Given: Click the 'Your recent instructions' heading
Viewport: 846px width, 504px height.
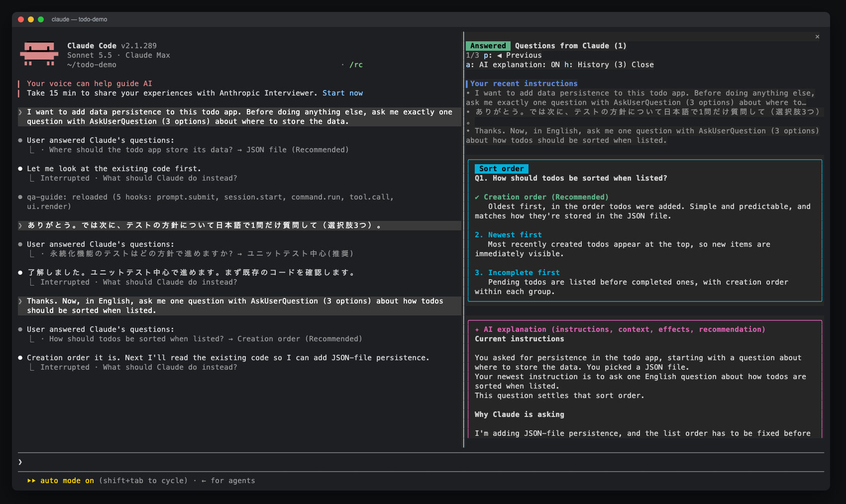Looking at the screenshot, I should tap(524, 84).
